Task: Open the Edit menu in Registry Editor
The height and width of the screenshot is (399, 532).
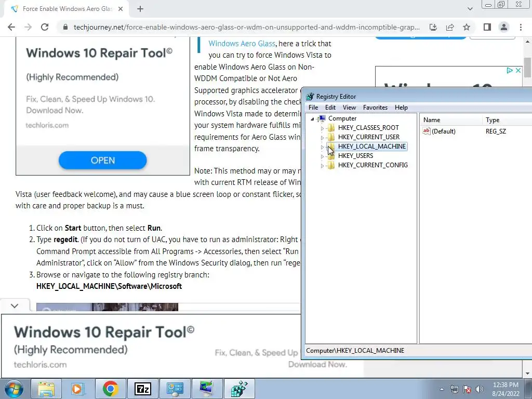Action: pyautogui.click(x=330, y=108)
